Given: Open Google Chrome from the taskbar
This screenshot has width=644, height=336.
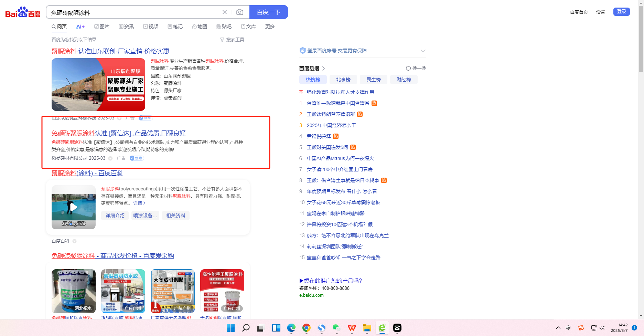Looking at the screenshot, I should [306, 328].
